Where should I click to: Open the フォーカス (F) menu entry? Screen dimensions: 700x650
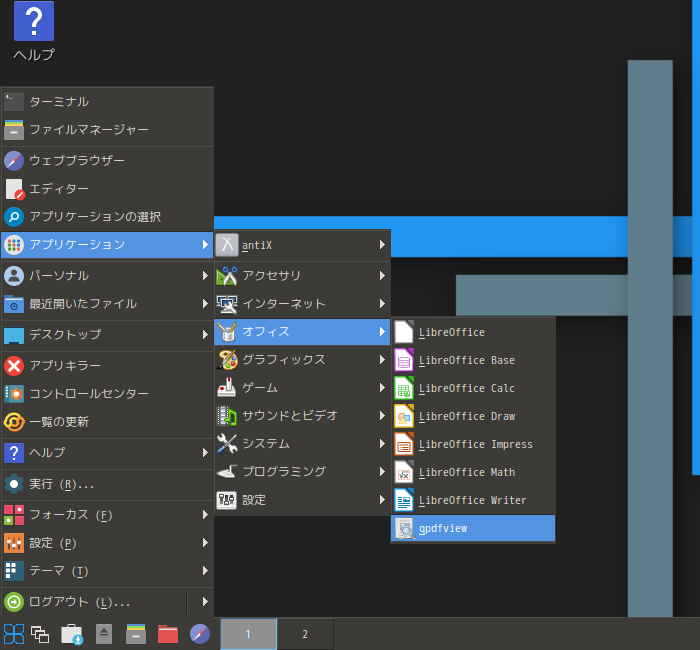point(107,515)
